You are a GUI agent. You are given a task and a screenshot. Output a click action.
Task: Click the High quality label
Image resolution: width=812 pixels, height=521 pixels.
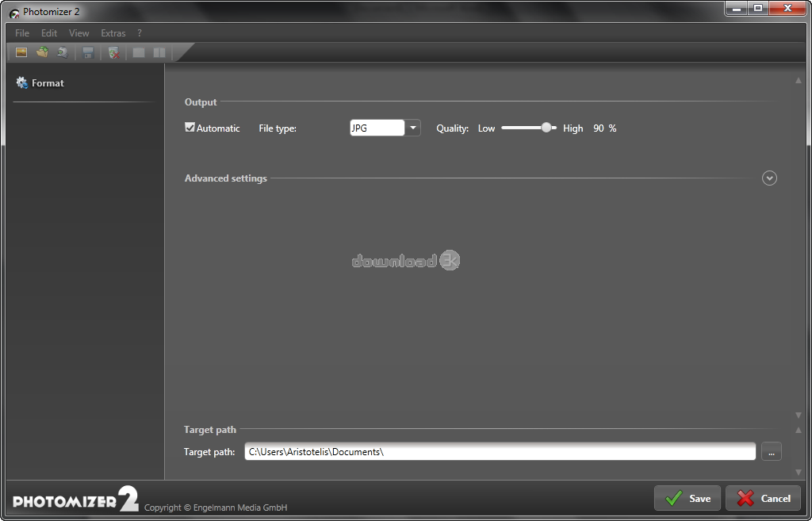(x=573, y=128)
